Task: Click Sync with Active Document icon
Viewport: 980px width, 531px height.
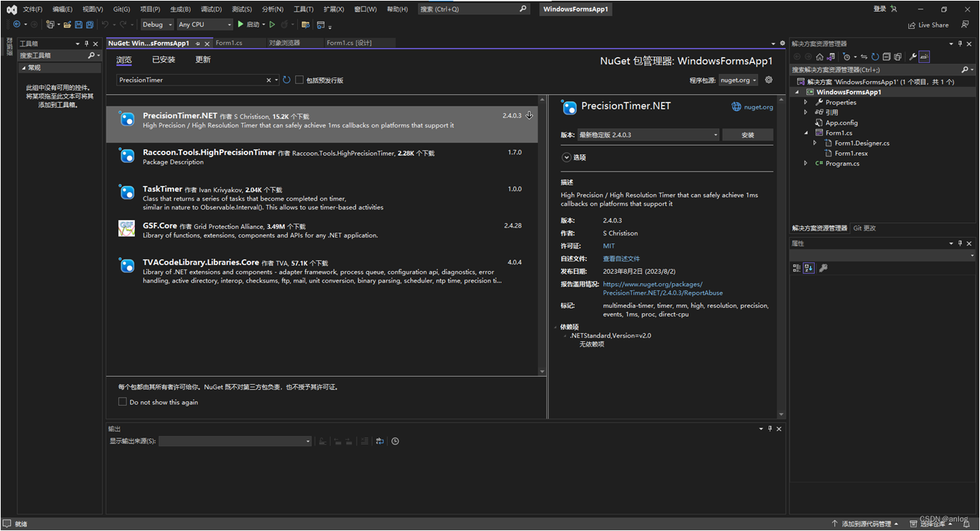Action: coord(864,57)
